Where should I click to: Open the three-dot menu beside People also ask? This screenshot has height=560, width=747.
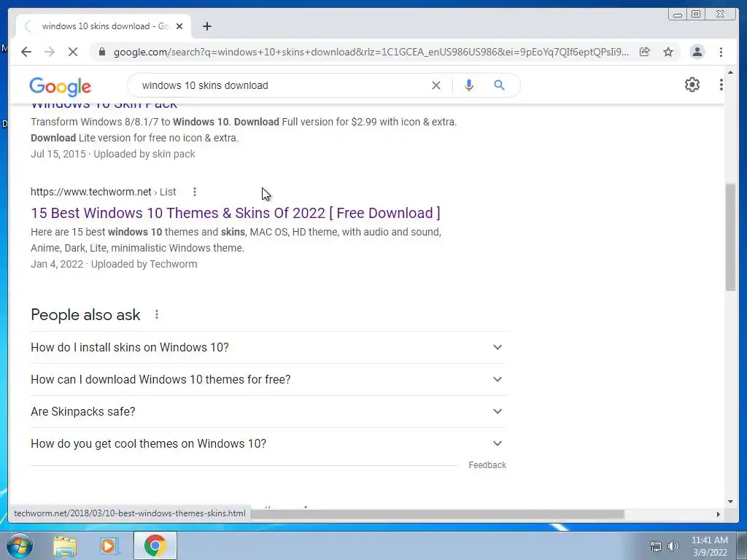[x=157, y=315]
